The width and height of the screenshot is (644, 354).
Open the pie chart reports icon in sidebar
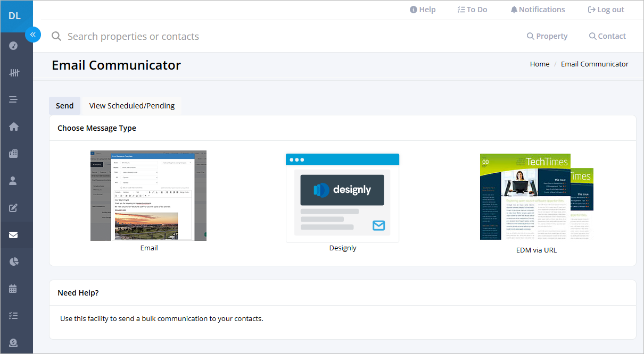pos(14,262)
